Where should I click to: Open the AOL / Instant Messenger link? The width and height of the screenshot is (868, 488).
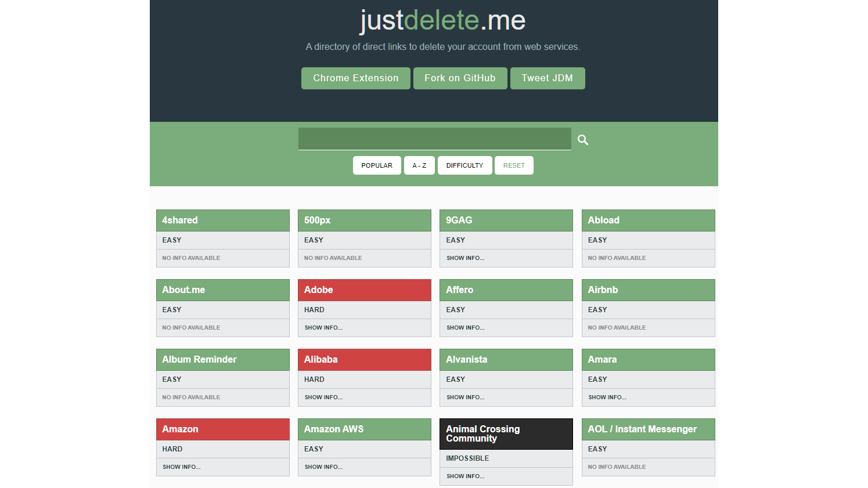coord(649,429)
